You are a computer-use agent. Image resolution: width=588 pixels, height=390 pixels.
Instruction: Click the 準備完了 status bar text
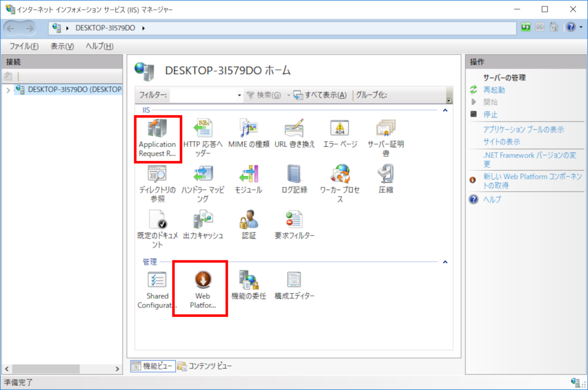point(19,382)
